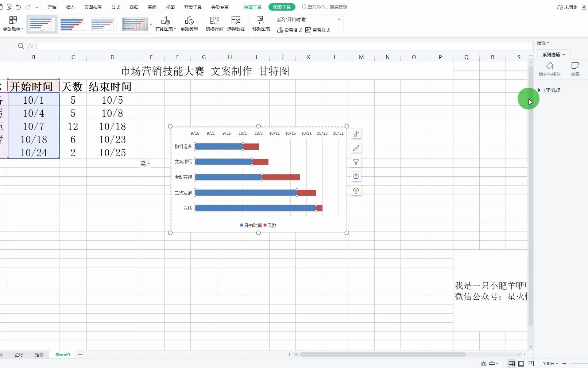The height and width of the screenshot is (368, 588).
Task: Click the reading mode cross icon
Action: pyautogui.click(x=492, y=364)
